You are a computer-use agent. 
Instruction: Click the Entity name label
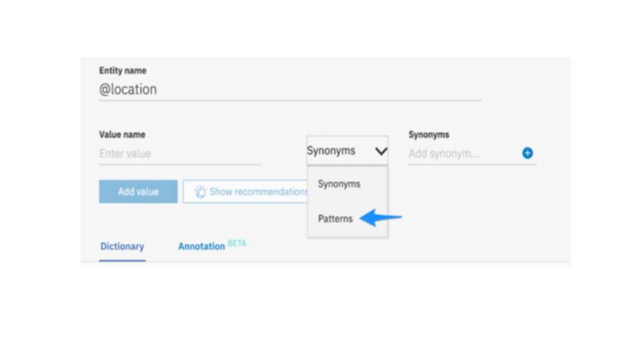[x=123, y=71]
